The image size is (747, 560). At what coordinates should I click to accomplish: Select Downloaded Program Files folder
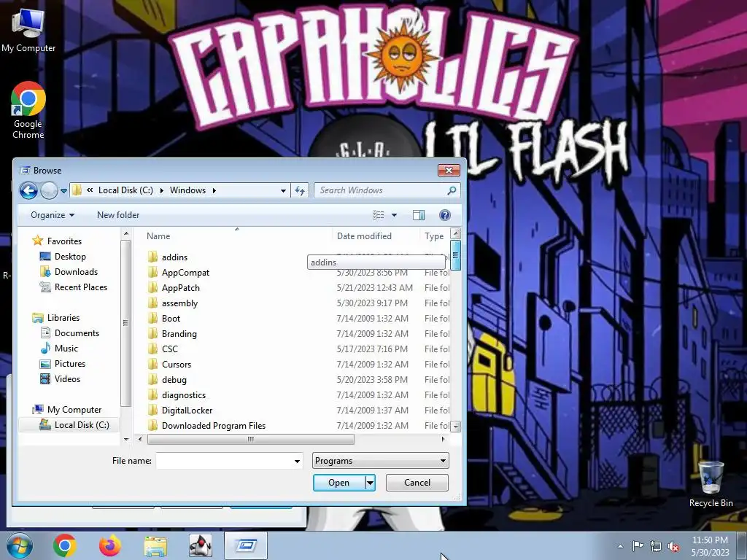[214, 426]
